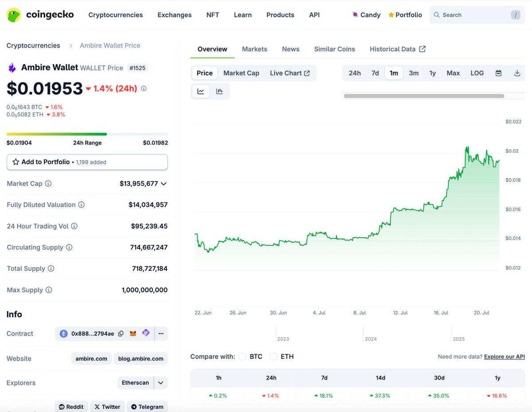This screenshot has height=412, width=532.
Task: Toggle LOG scale on chart
Action: point(477,73)
